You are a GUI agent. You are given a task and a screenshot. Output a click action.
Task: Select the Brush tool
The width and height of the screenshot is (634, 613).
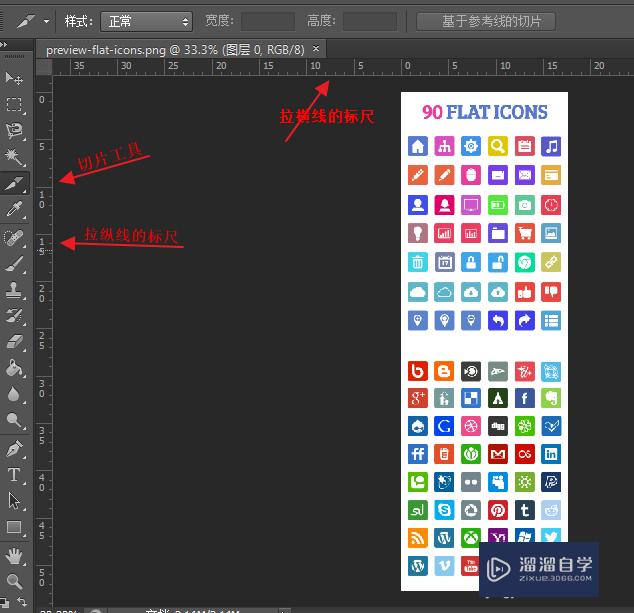[x=14, y=264]
